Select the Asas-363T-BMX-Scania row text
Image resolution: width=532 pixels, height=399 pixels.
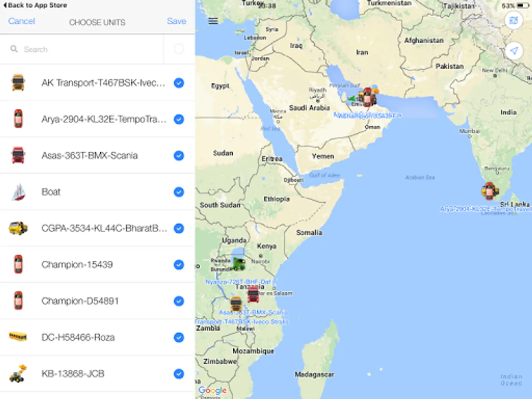click(x=90, y=156)
